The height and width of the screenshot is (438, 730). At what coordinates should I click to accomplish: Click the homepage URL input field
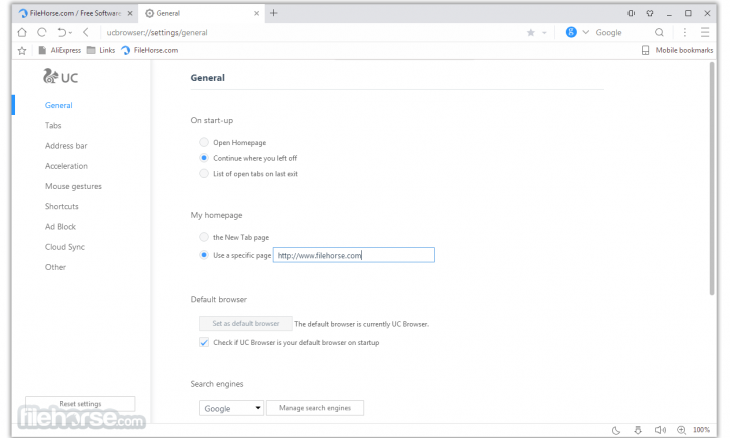click(x=354, y=255)
